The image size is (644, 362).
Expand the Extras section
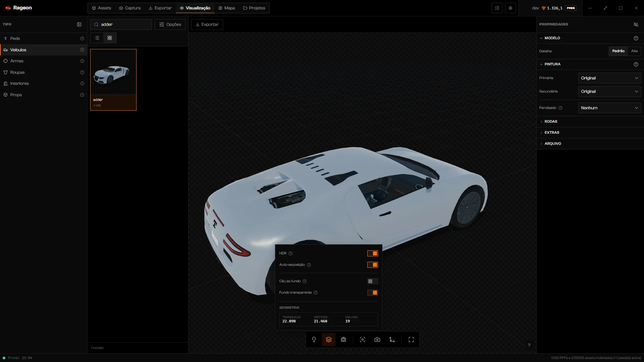[x=590, y=133]
